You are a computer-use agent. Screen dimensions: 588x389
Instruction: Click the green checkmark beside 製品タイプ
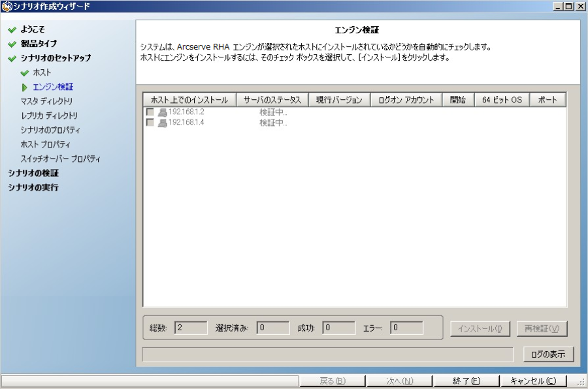12,44
